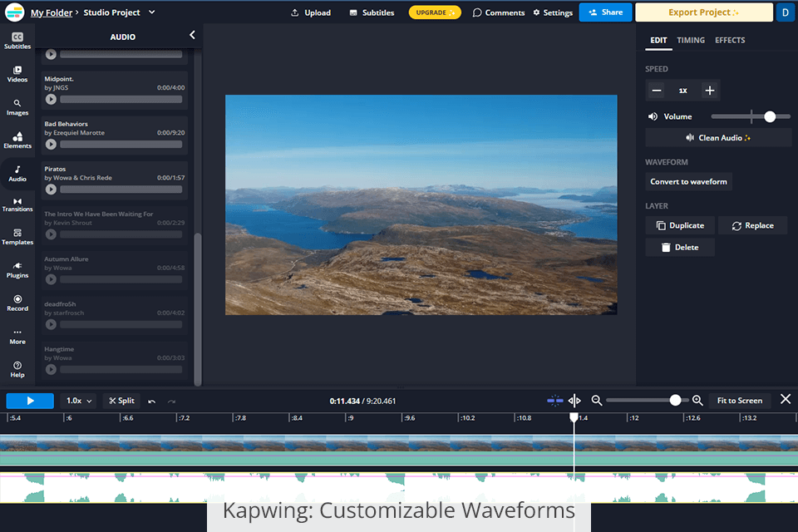Click the Upload button
The image size is (798, 532).
[x=310, y=12]
